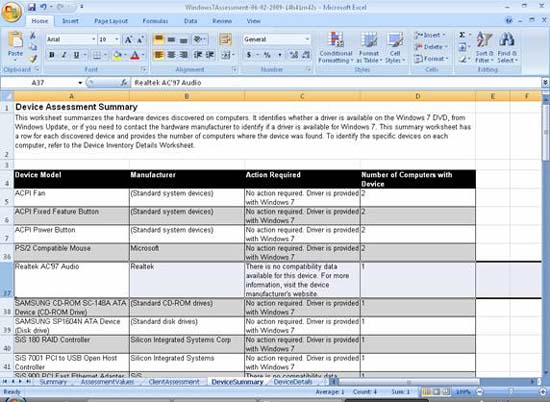Image resolution: width=550 pixels, height=402 pixels.
Task: Apply Accounting Number Format dollar sign
Action: (249, 55)
